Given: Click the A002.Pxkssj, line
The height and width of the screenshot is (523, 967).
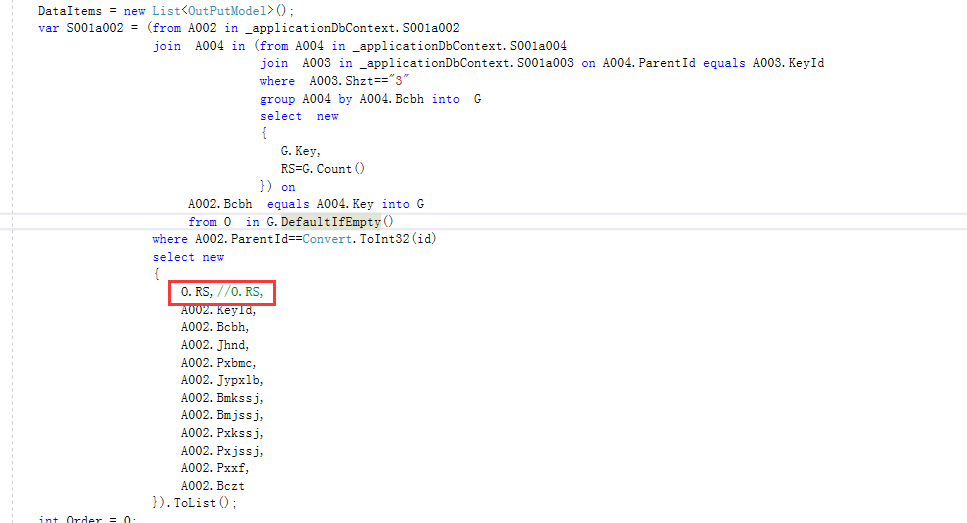Looking at the screenshot, I should 222,433.
